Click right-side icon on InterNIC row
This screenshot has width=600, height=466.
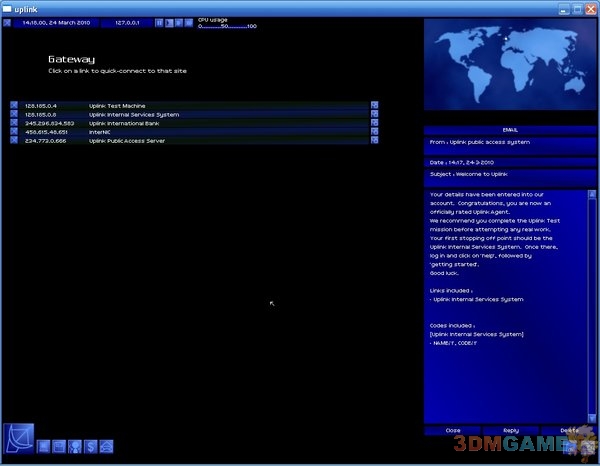[x=375, y=132]
